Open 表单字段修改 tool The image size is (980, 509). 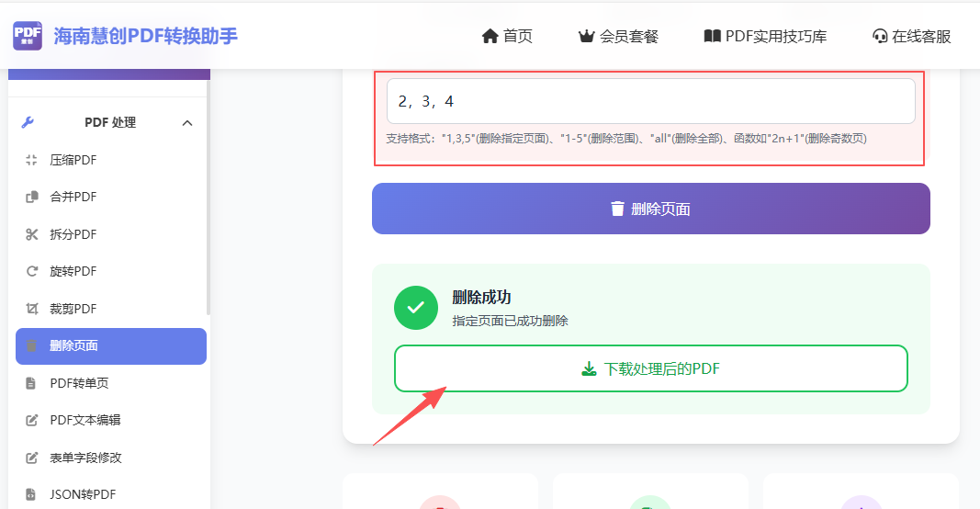point(85,458)
